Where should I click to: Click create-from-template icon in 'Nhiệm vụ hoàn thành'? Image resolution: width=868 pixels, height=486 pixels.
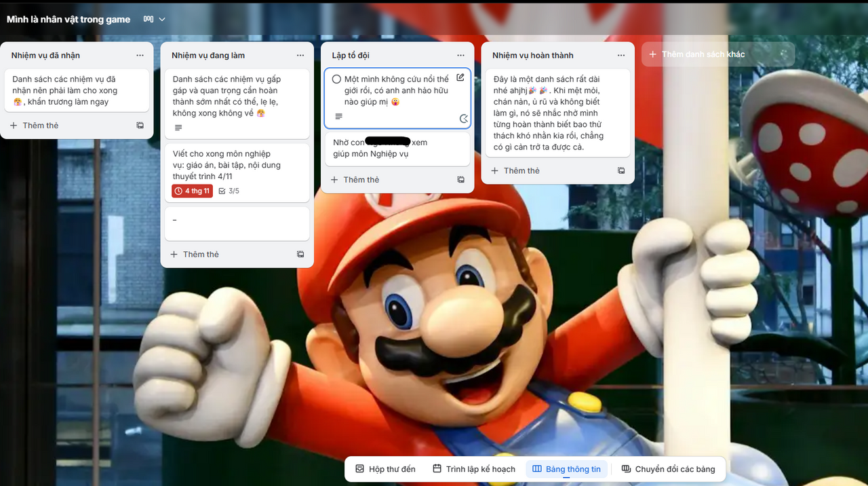[x=621, y=171]
